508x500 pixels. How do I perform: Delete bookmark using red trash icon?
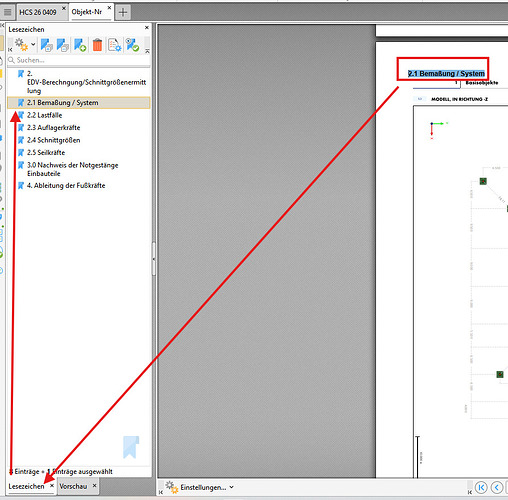pyautogui.click(x=97, y=45)
